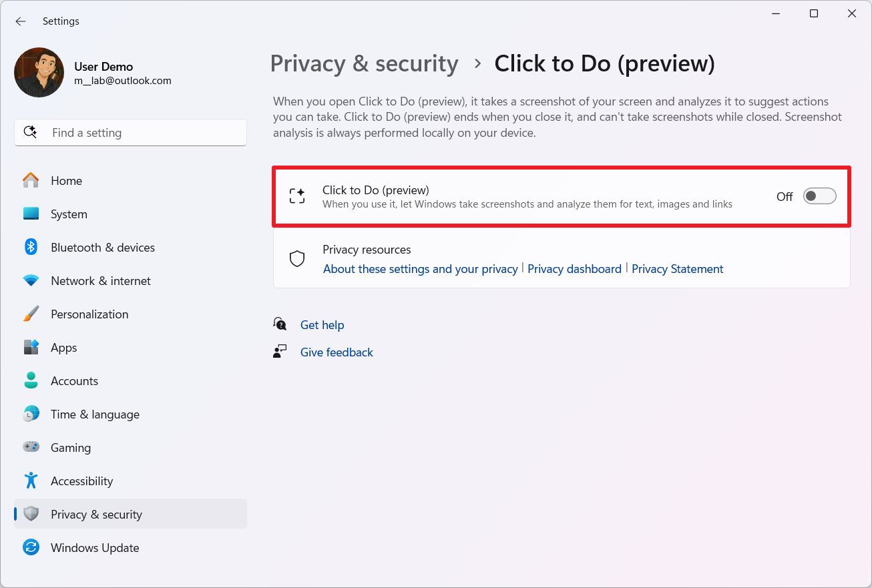872x588 pixels.
Task: Open Bluetooth & devices settings
Action: point(102,247)
